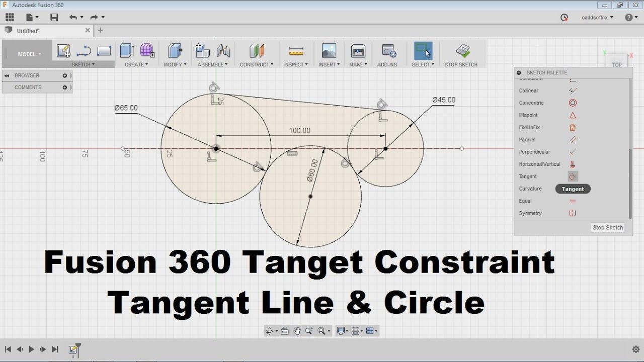The height and width of the screenshot is (362, 644).
Task: Open the SKETCH menu
Action: click(83, 65)
